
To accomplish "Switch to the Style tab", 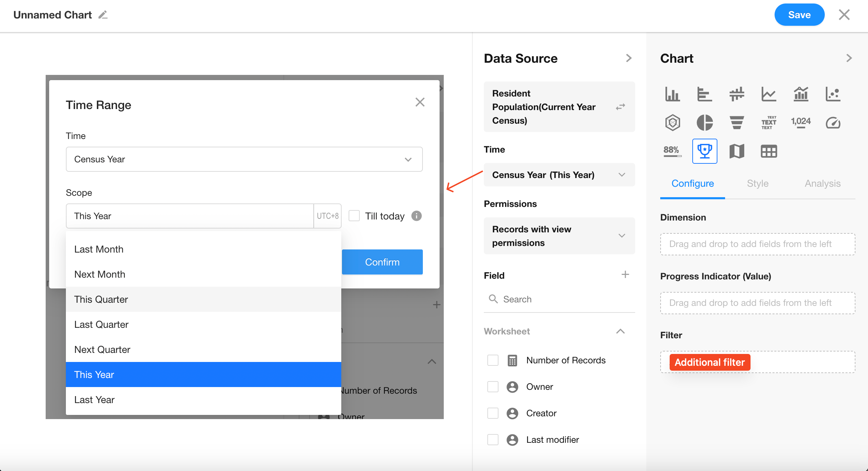I will (757, 184).
